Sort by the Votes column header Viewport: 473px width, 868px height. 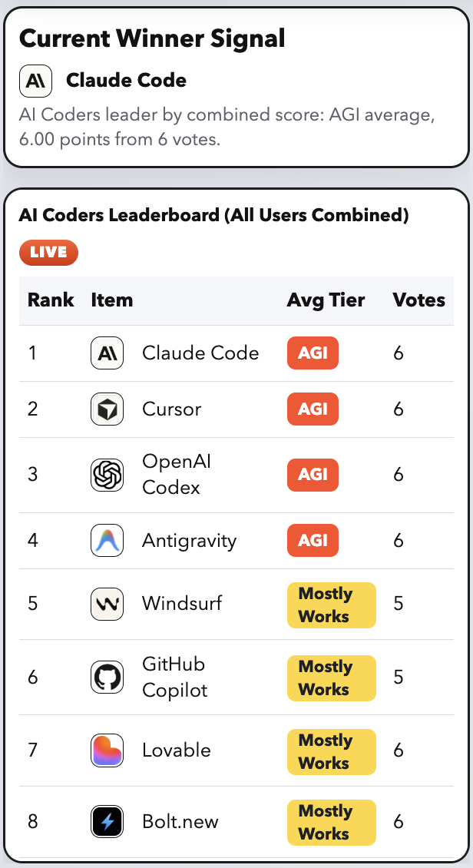point(419,300)
